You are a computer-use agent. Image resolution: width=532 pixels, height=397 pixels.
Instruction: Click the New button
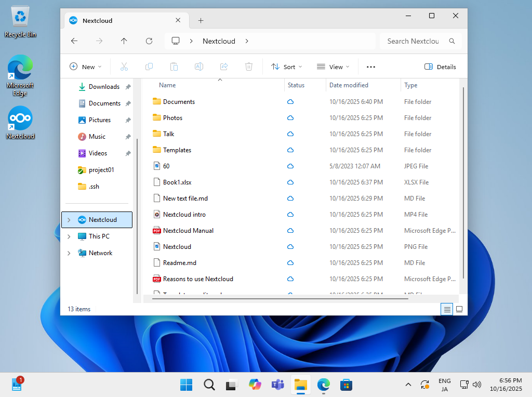click(x=86, y=67)
